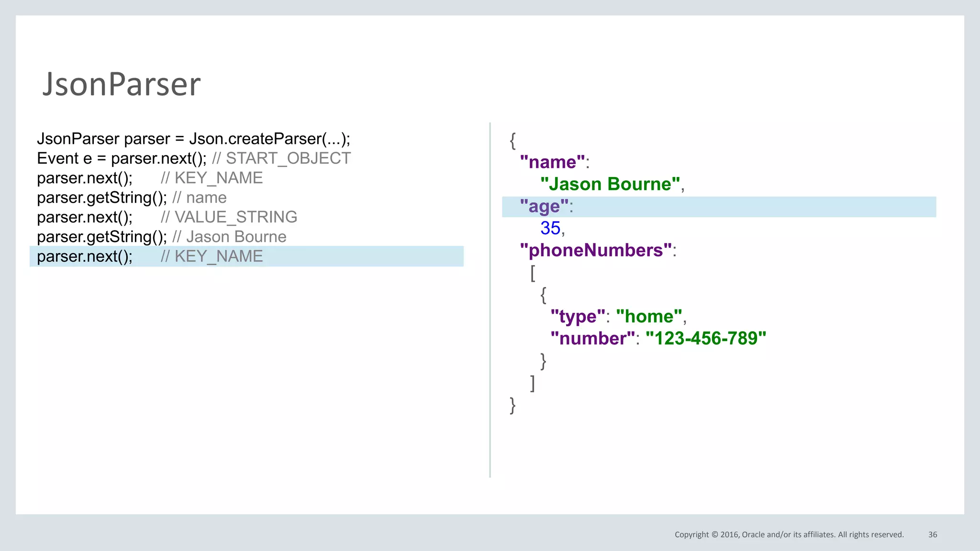Image resolution: width=980 pixels, height=551 pixels.
Task: Click the final closing curly brace
Action: (x=512, y=406)
